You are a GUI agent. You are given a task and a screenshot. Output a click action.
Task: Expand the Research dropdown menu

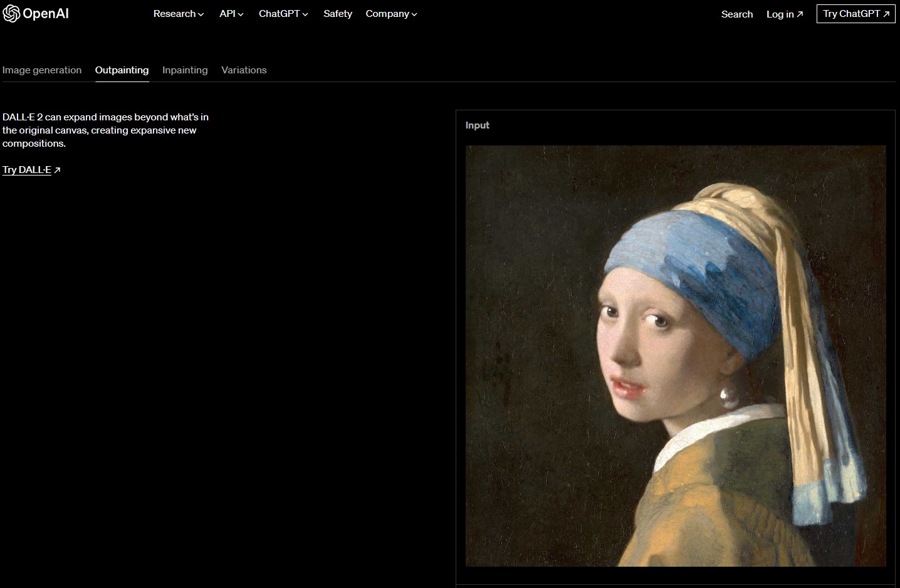coord(178,14)
